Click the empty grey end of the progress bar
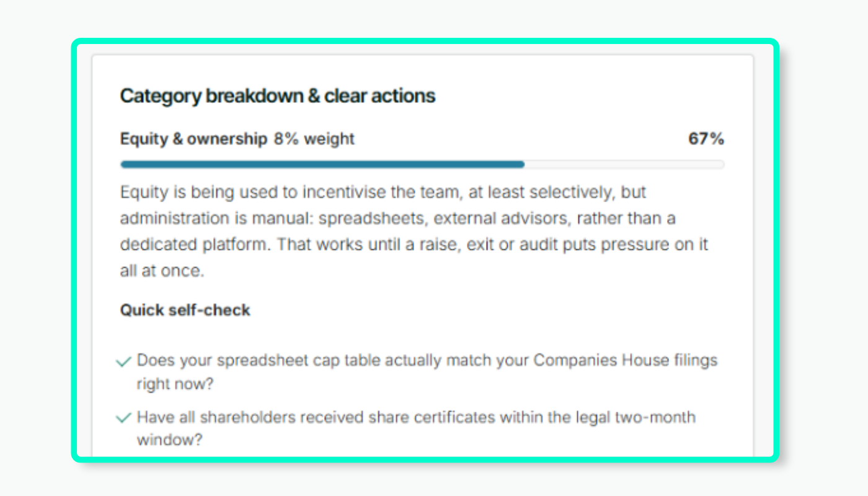The height and width of the screenshot is (496, 868). pyautogui.click(x=624, y=164)
